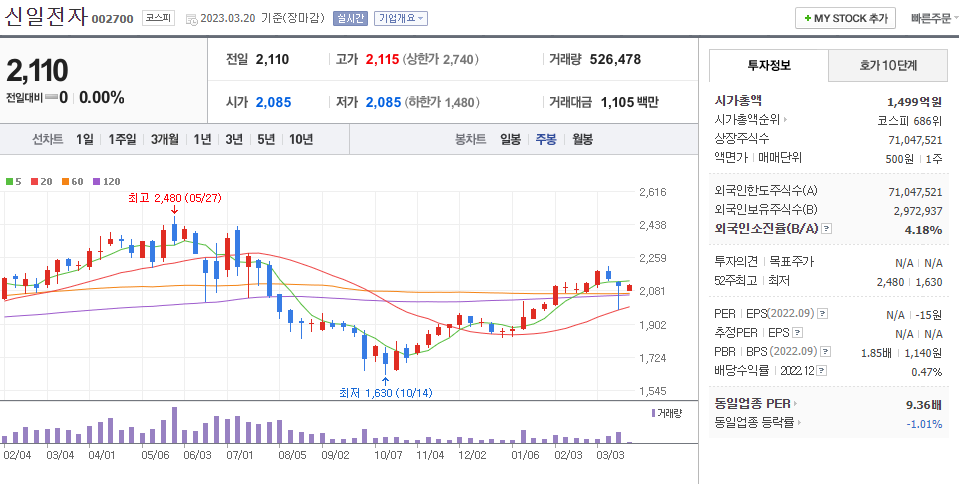Screen dimensions: 961x484
Task: Click the red 20-period moving average legend marker
Action: pos(34,181)
